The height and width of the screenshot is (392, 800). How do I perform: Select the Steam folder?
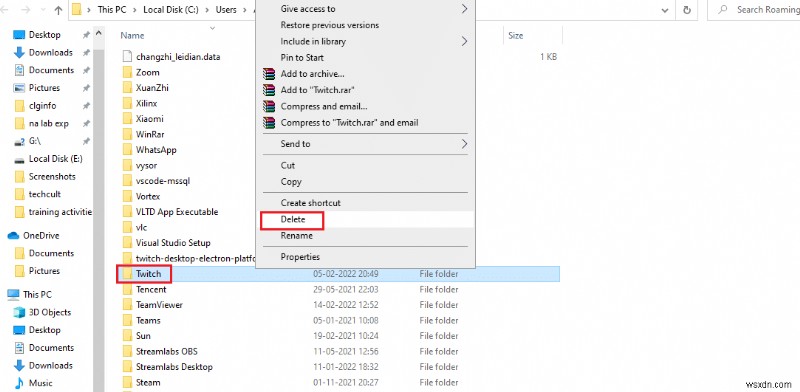point(148,382)
